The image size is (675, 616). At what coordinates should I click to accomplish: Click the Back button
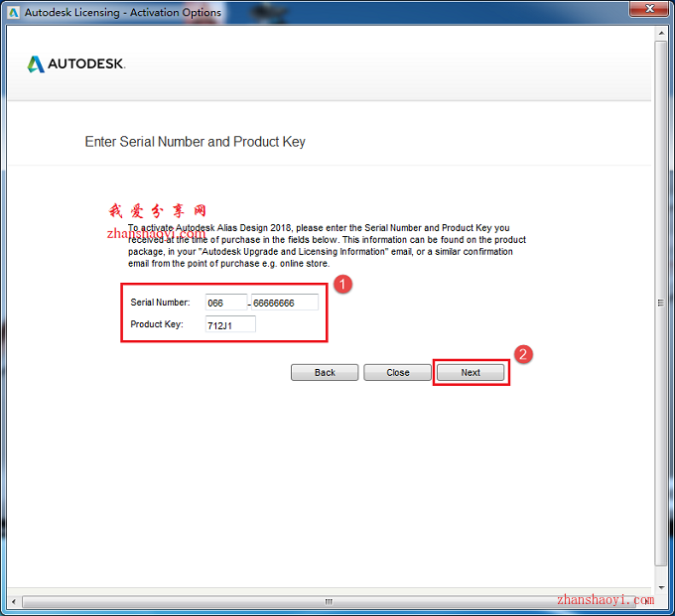point(325,373)
